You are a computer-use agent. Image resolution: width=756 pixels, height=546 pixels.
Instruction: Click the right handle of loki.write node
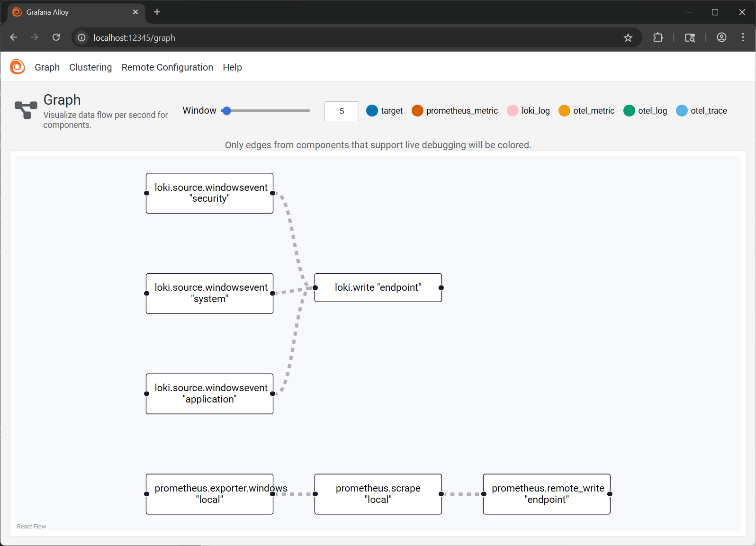tap(441, 287)
